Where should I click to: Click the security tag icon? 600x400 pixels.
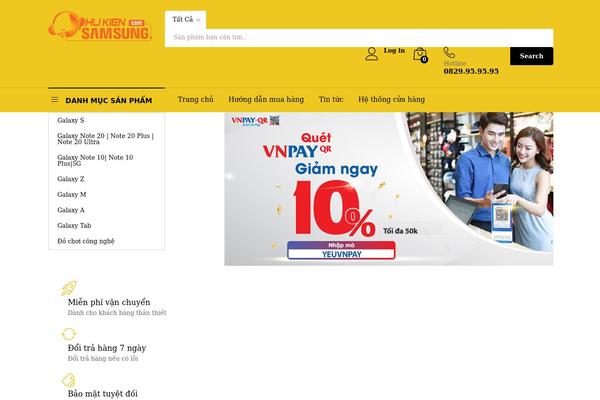pos(69,380)
